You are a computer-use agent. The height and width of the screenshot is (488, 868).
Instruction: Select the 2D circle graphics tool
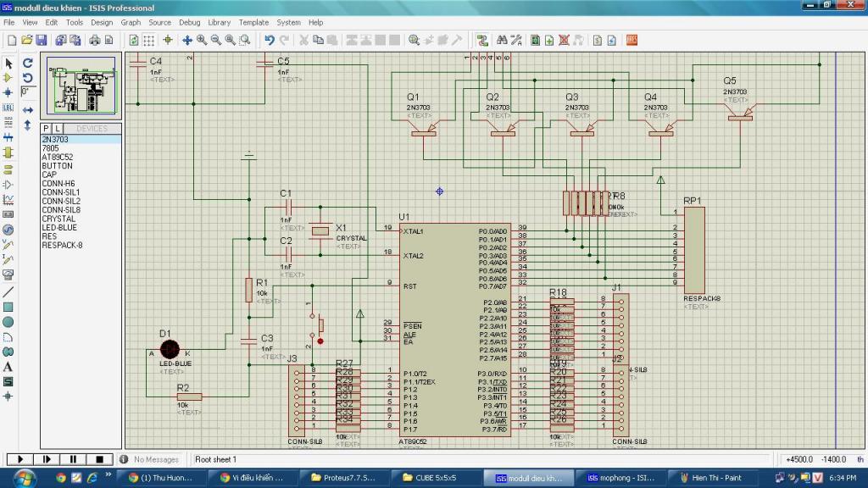click(8, 322)
